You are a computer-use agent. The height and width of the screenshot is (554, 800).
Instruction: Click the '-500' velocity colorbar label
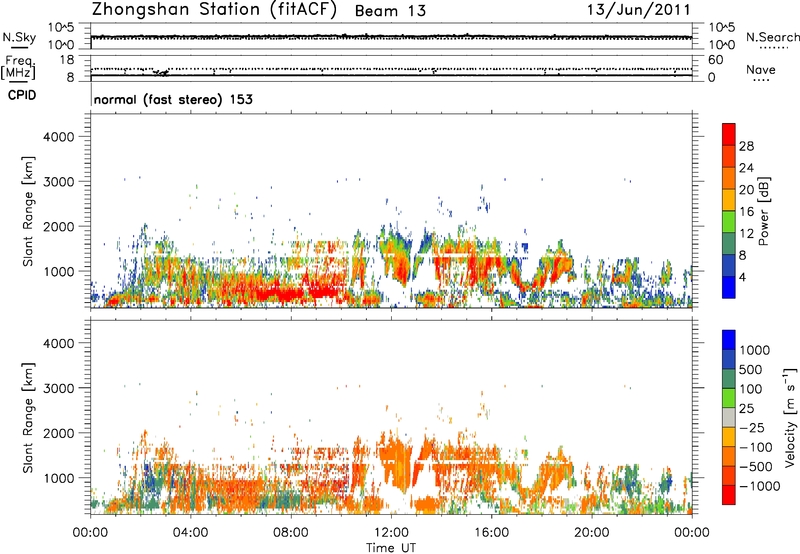[755, 467]
